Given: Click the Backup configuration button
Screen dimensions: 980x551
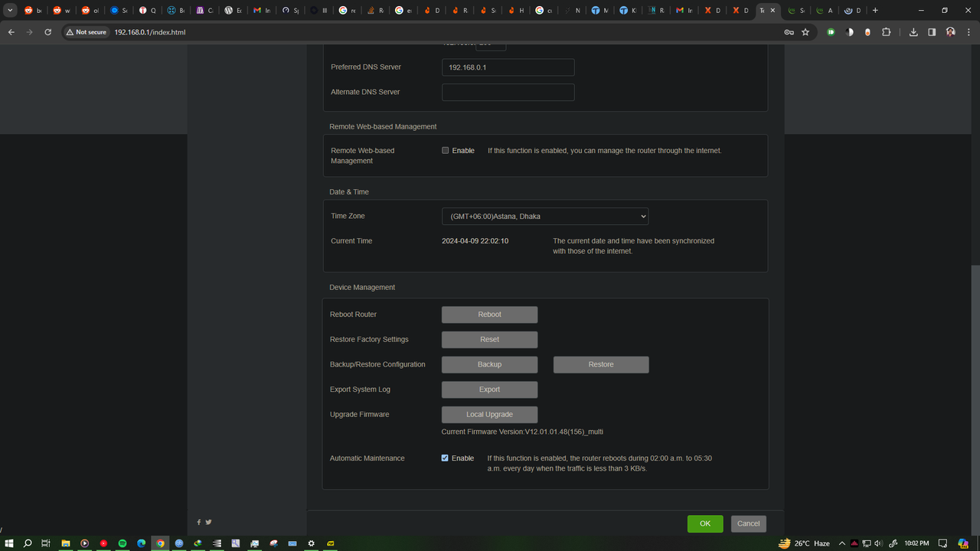Looking at the screenshot, I should [x=489, y=364].
